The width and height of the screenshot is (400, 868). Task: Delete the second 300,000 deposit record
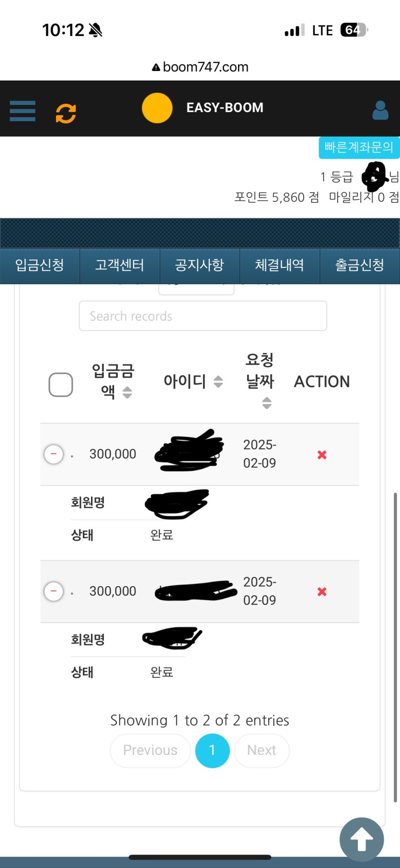click(322, 591)
